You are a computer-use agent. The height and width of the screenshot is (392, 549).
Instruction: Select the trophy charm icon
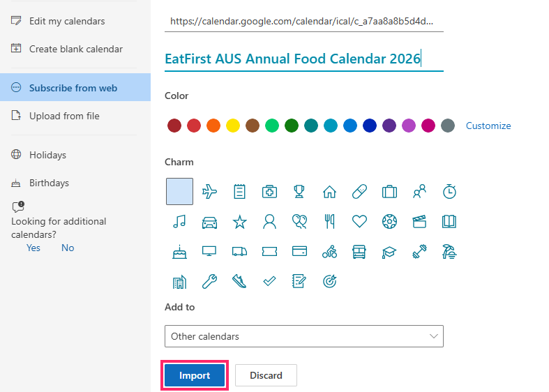coord(299,191)
